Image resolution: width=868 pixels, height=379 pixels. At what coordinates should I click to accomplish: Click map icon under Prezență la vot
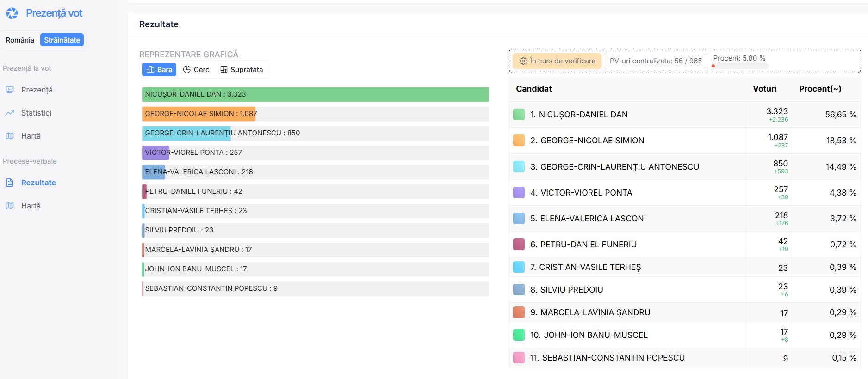point(10,136)
